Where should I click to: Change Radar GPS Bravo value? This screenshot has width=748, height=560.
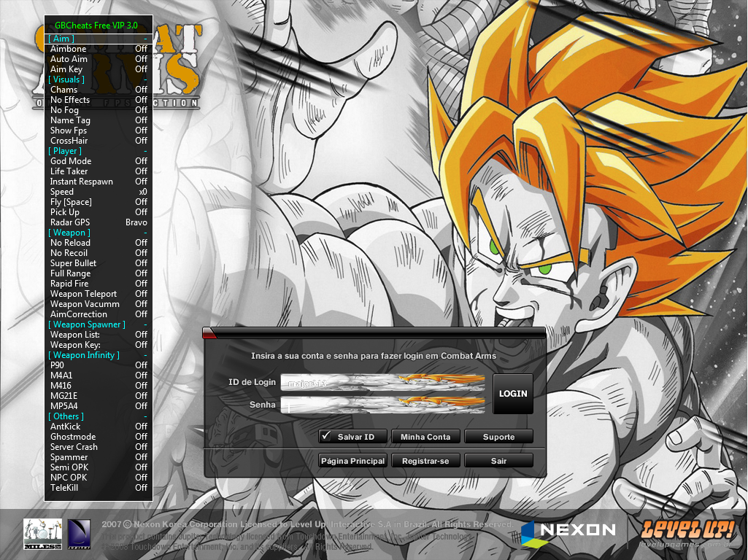[x=136, y=222]
